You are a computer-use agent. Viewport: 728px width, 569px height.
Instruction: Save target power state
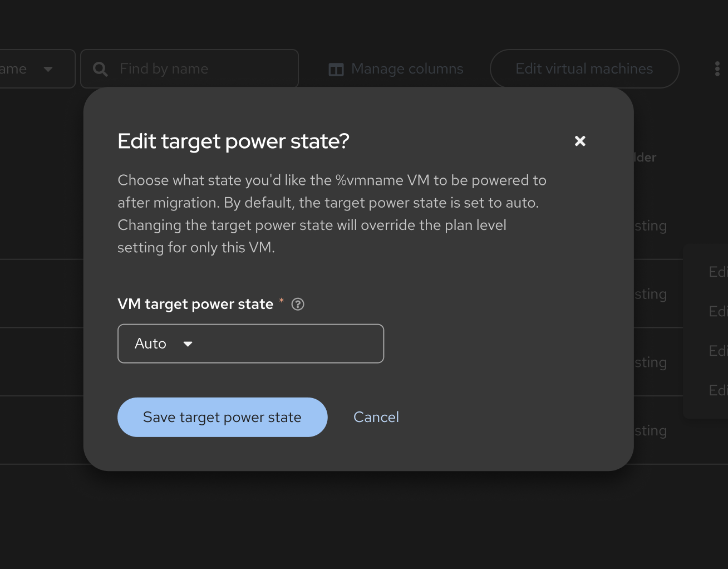pos(222,417)
